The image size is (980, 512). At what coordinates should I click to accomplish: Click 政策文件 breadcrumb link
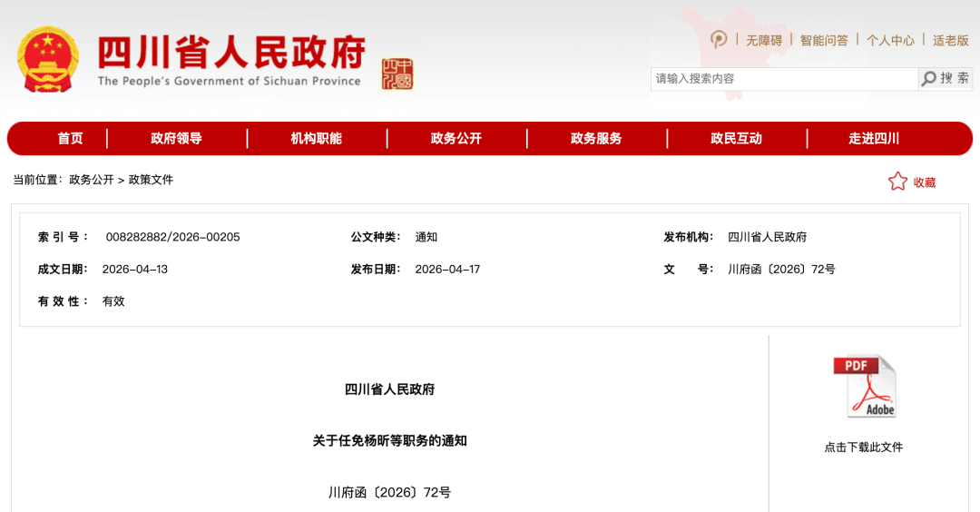point(151,180)
